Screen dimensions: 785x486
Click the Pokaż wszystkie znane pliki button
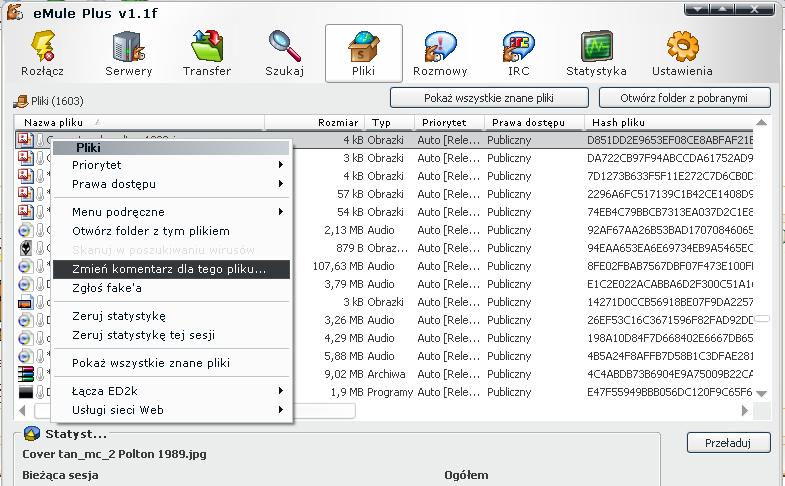click(x=489, y=98)
